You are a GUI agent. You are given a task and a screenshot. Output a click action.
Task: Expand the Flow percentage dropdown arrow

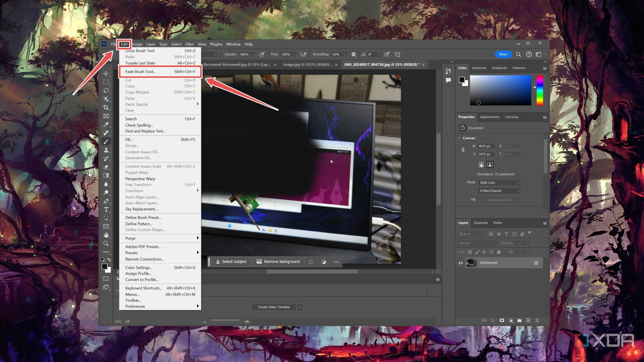pyautogui.click(x=294, y=54)
